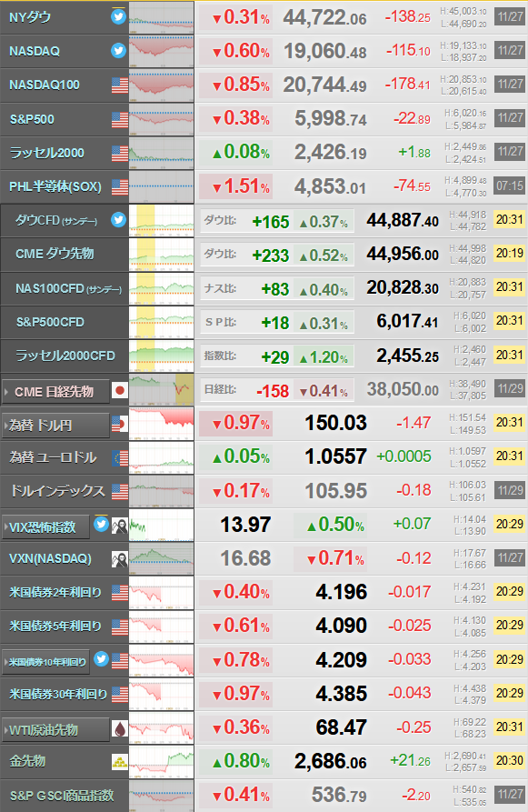Open the 米国債券30年利回り link
528x812 pixels.
click(x=58, y=694)
